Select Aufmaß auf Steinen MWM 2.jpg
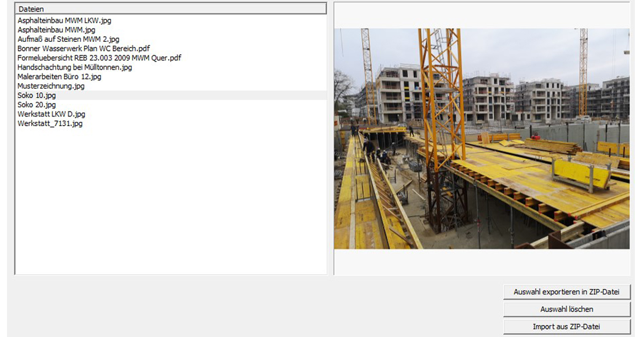This screenshot has height=337, width=644. 68,39
